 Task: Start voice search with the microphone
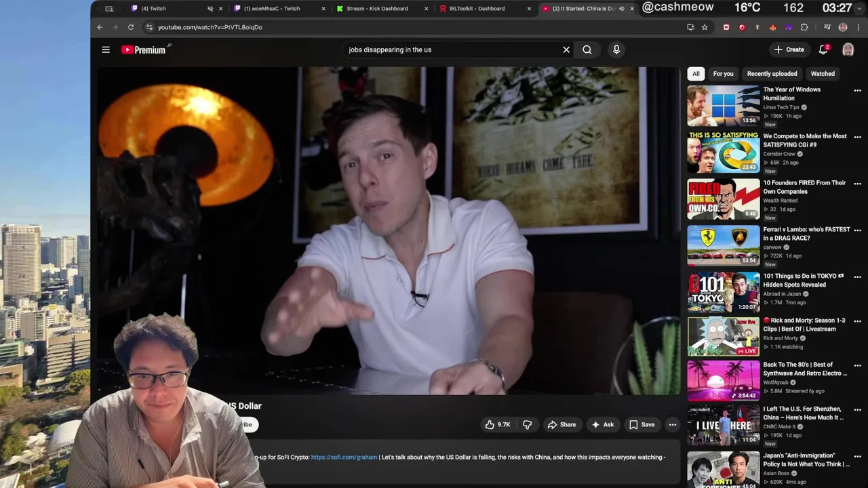(616, 49)
